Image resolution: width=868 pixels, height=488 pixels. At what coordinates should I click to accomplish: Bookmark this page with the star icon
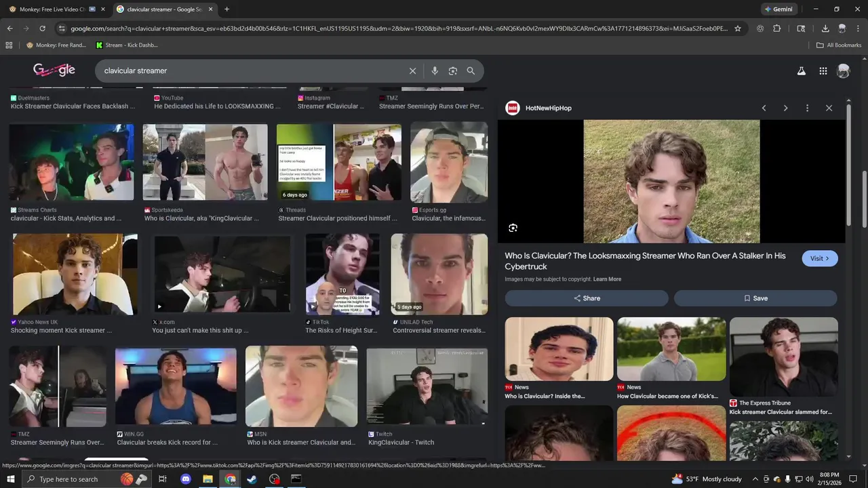point(738,28)
